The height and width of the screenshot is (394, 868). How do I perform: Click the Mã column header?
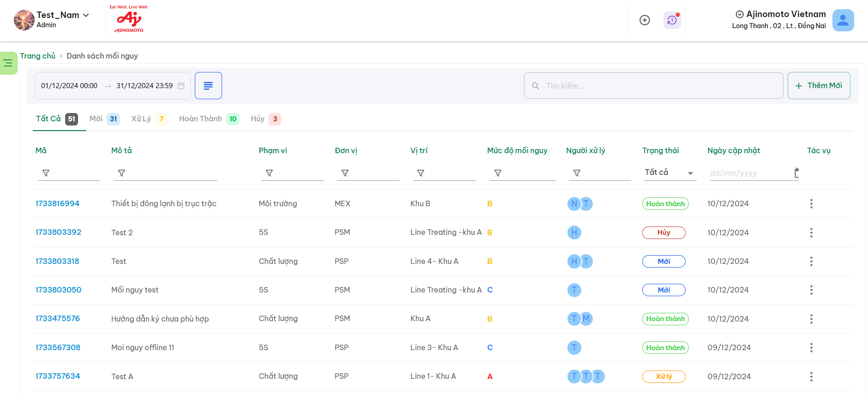coord(41,150)
